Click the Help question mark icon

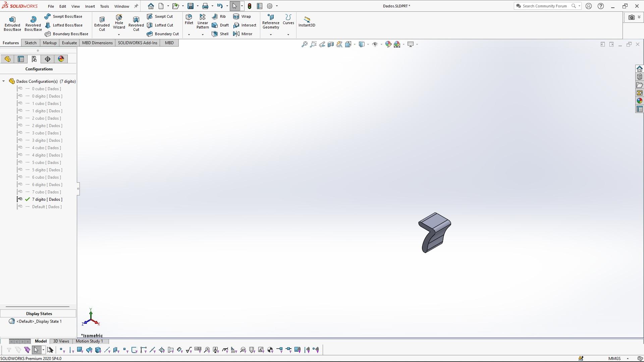(601, 6)
